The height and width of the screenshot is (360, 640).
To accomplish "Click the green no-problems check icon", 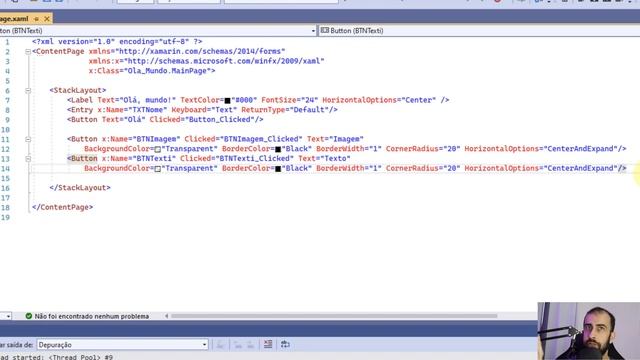I will [29, 316].
